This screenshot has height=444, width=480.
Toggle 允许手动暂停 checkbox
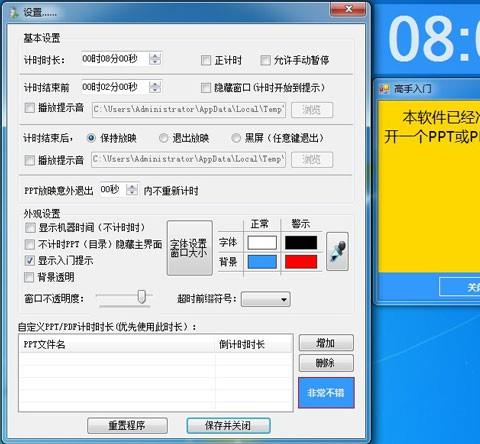coord(265,60)
